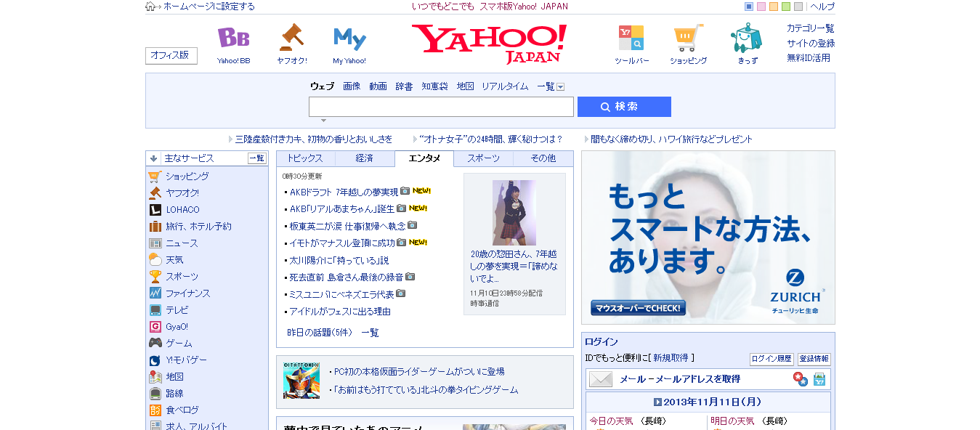
Task: Click the テレビ TV icon
Action: point(155,310)
